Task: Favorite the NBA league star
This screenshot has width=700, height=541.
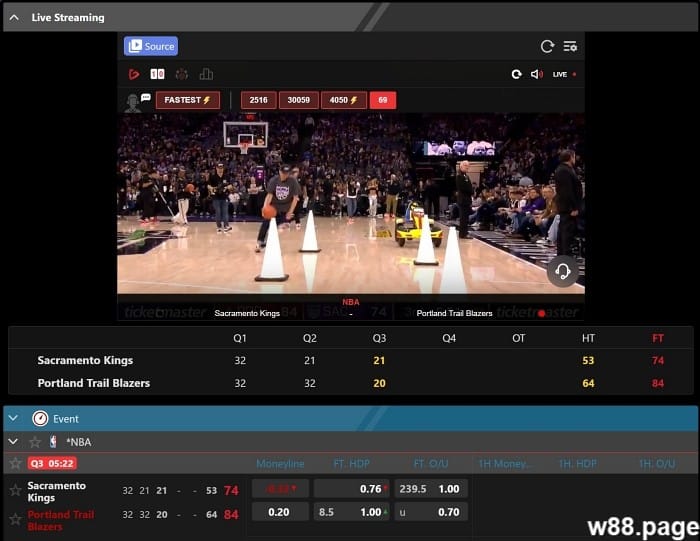Action: (x=35, y=442)
